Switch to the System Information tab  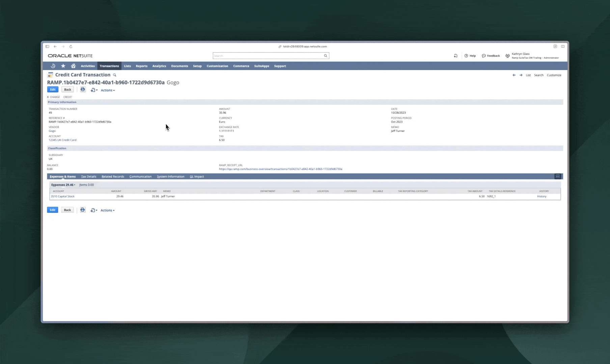(171, 177)
